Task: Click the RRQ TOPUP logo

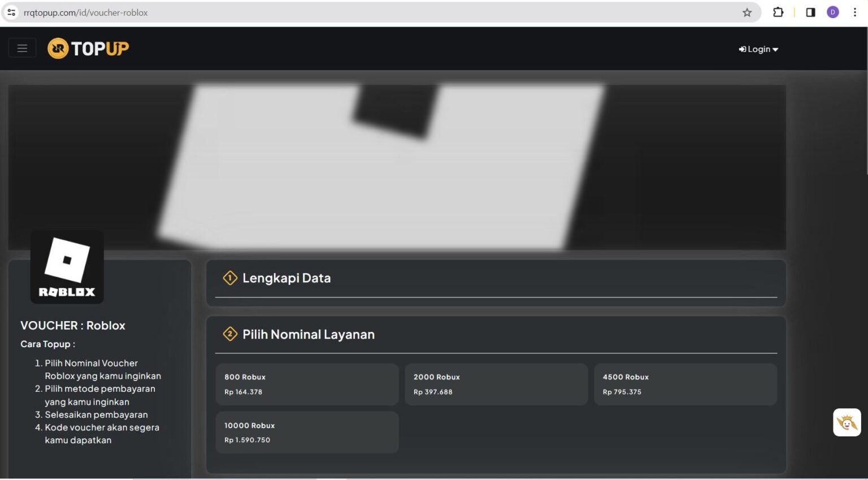Action: pyautogui.click(x=88, y=48)
